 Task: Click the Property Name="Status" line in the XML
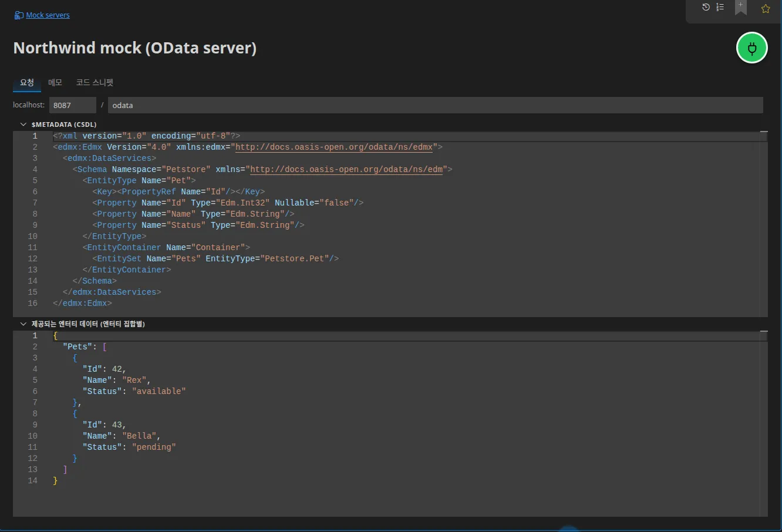198,225
